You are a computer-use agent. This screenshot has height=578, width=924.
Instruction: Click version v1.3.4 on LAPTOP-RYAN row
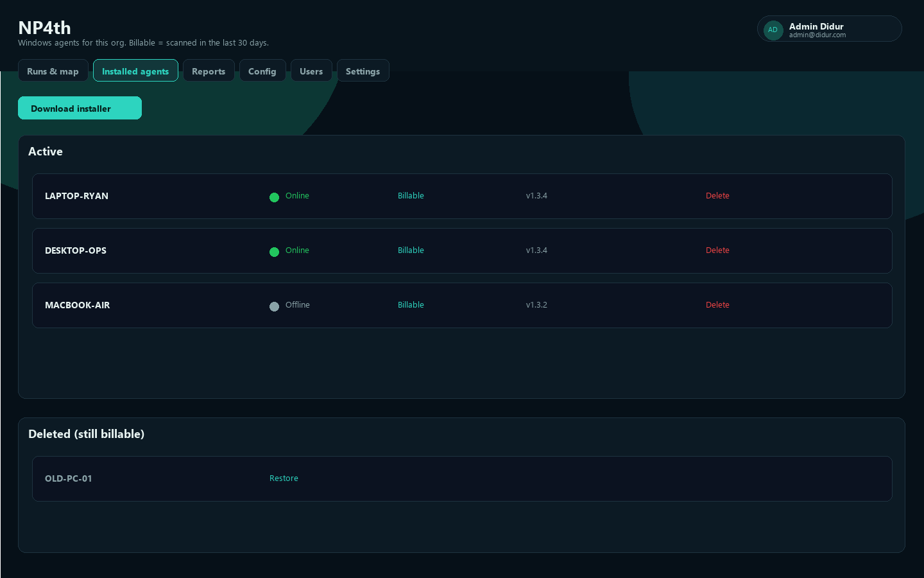pyautogui.click(x=536, y=196)
